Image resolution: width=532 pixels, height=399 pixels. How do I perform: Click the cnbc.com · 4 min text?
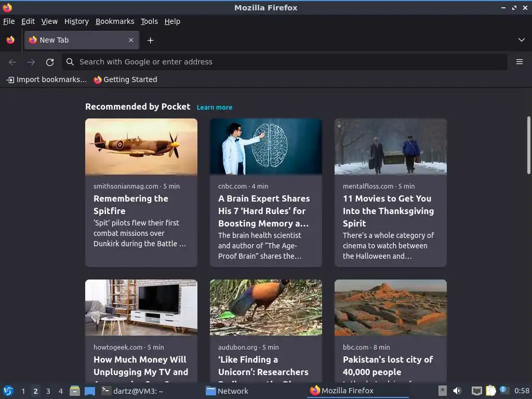243,187
